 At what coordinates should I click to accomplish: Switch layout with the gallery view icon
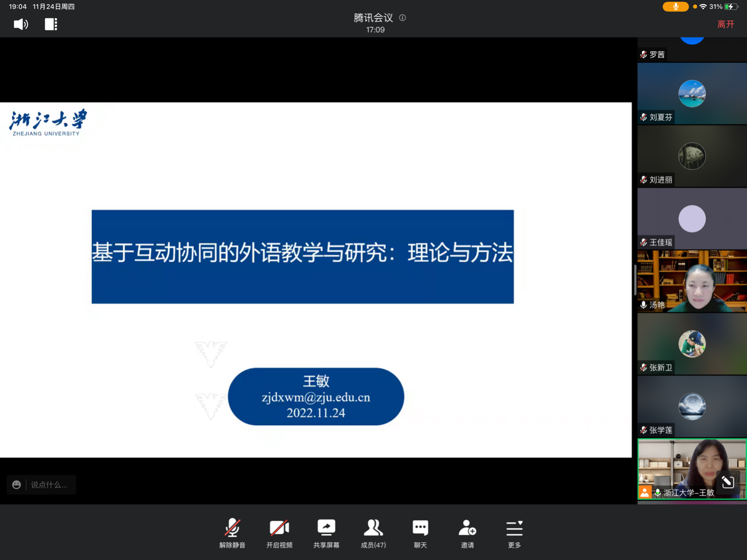click(51, 24)
